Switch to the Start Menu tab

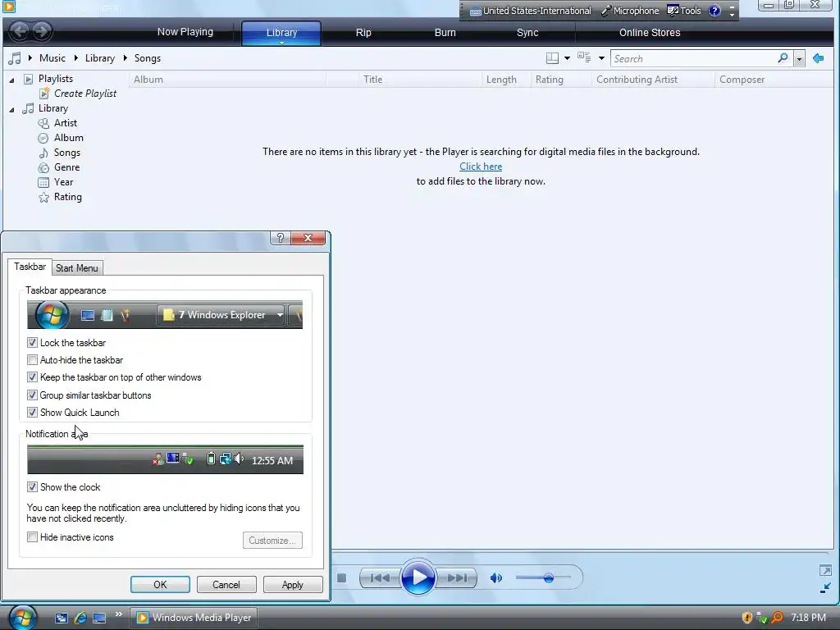point(76,268)
